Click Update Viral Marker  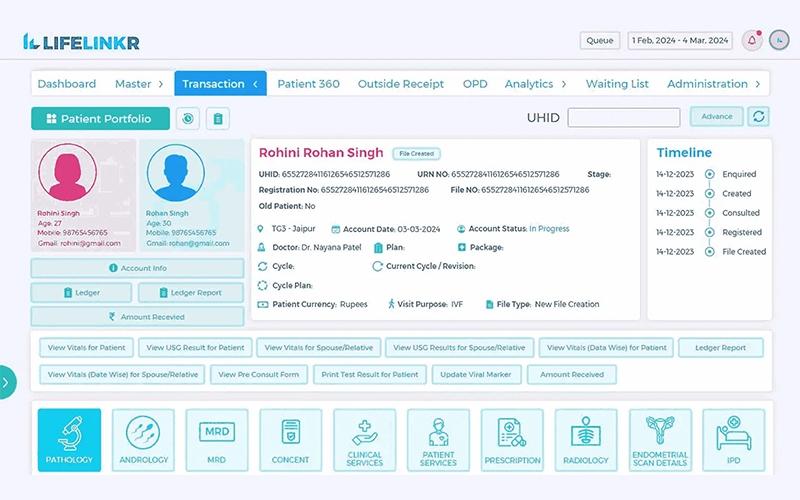[x=476, y=374]
